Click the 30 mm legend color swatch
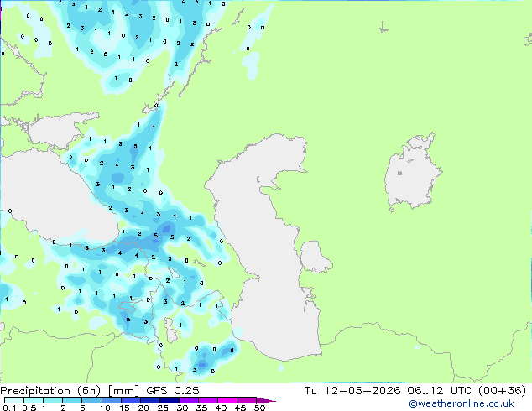 click(189, 400)
